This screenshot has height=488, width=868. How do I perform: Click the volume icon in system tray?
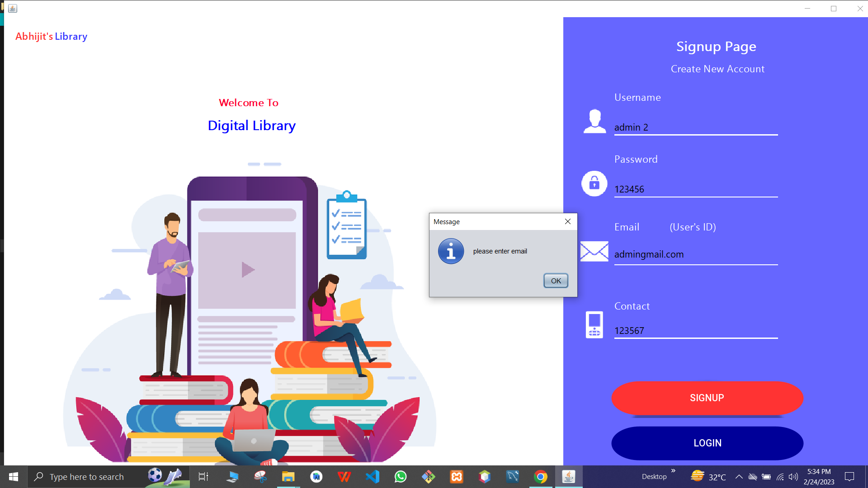pos(793,477)
